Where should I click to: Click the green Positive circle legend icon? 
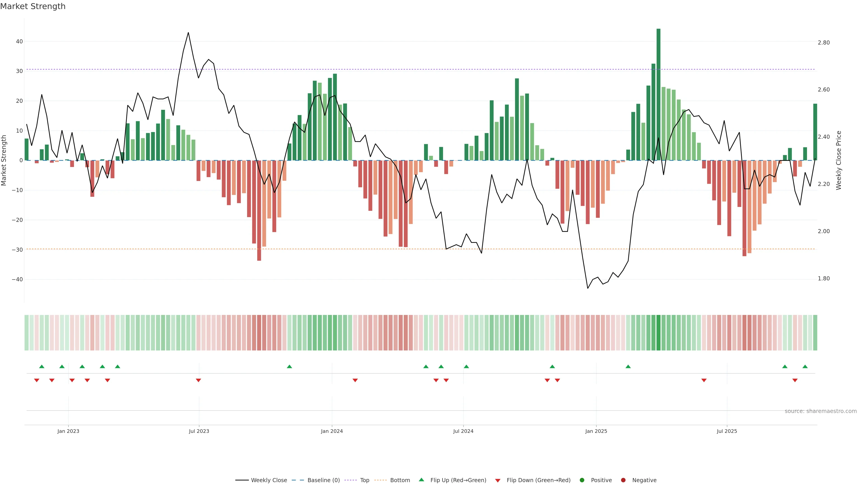pos(582,480)
